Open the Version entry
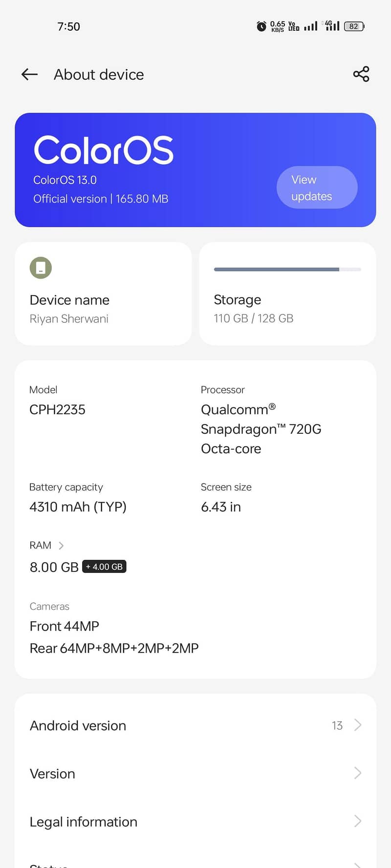This screenshot has height=868, width=391. [195, 773]
